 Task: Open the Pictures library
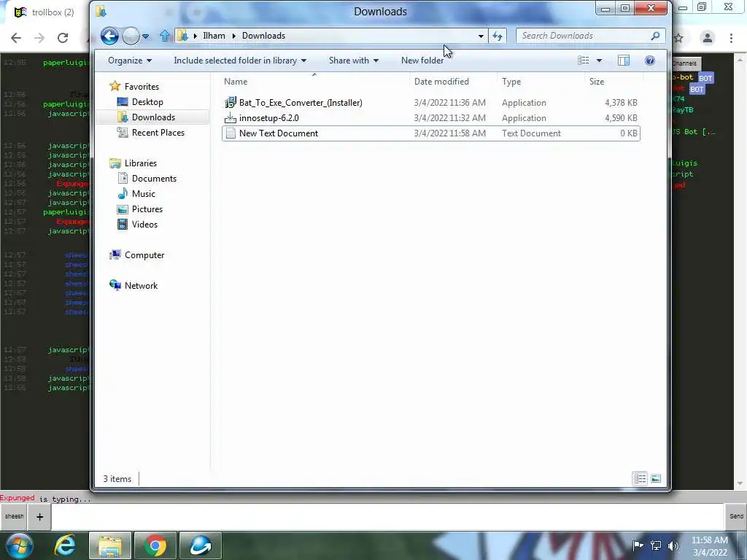click(147, 209)
